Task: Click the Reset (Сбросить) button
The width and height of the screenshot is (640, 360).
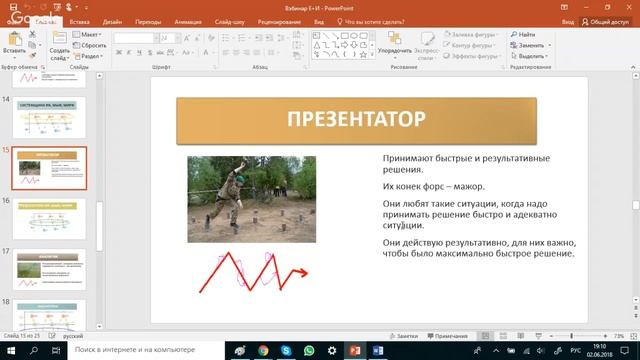Action: (x=89, y=45)
